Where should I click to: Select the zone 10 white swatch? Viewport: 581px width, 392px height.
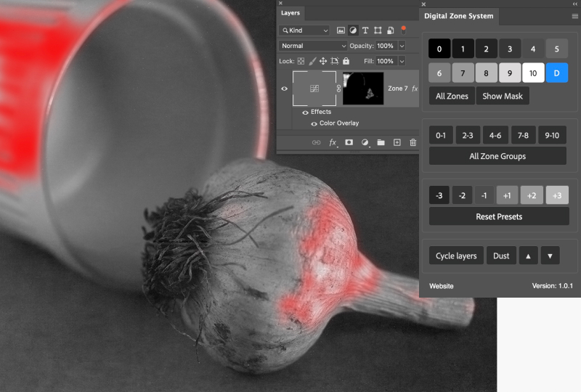click(x=533, y=73)
